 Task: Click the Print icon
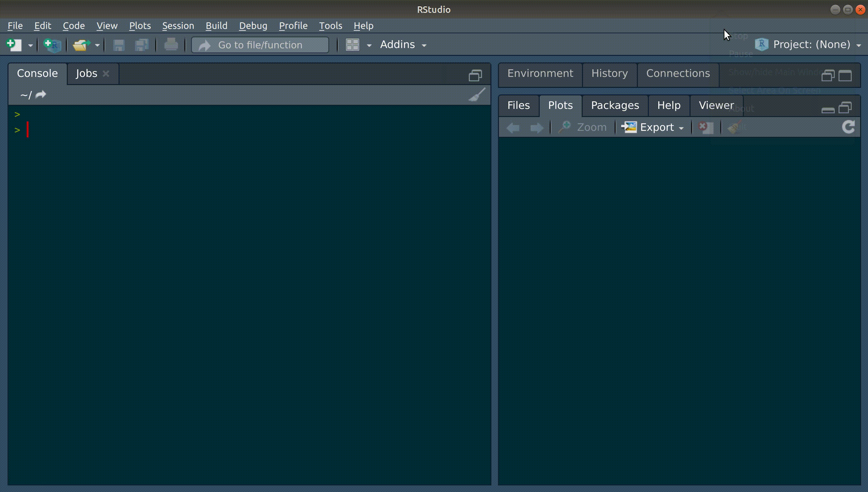(x=171, y=45)
